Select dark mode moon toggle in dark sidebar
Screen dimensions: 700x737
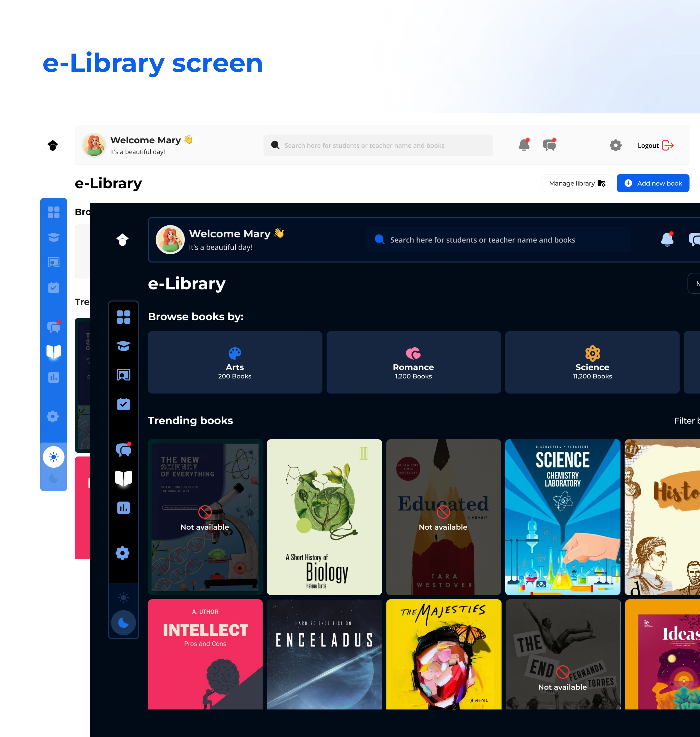pos(123,623)
